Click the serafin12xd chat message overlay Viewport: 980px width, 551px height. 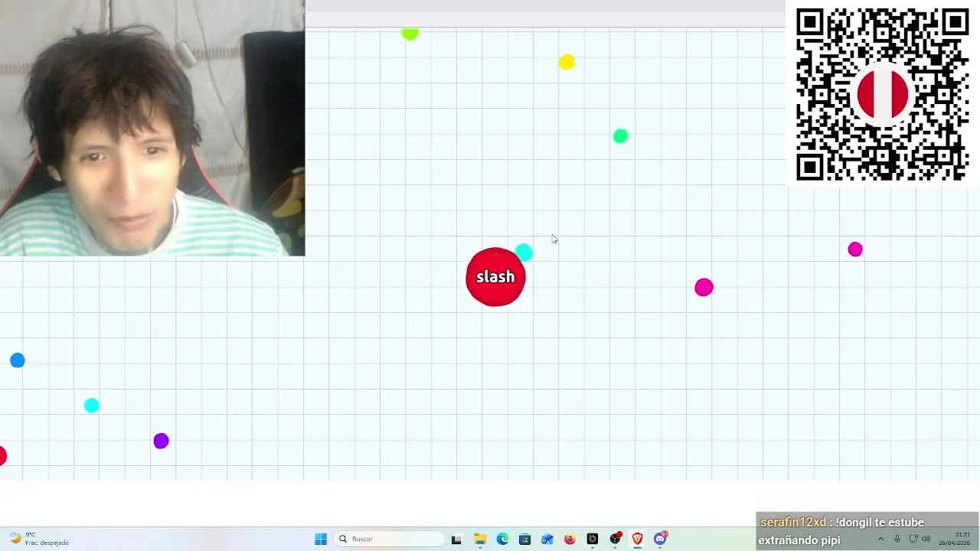click(867, 531)
